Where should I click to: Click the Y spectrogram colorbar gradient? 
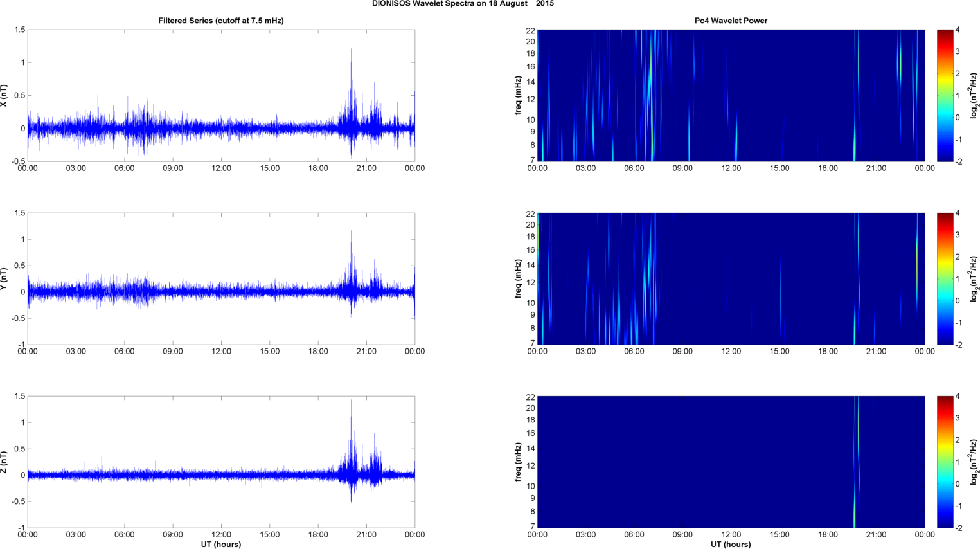[945, 278]
